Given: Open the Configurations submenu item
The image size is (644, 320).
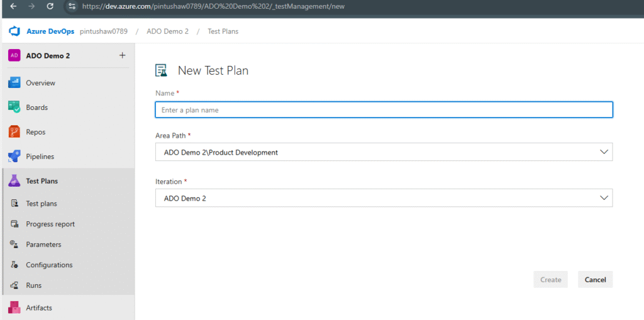Looking at the screenshot, I should pyautogui.click(x=49, y=265).
